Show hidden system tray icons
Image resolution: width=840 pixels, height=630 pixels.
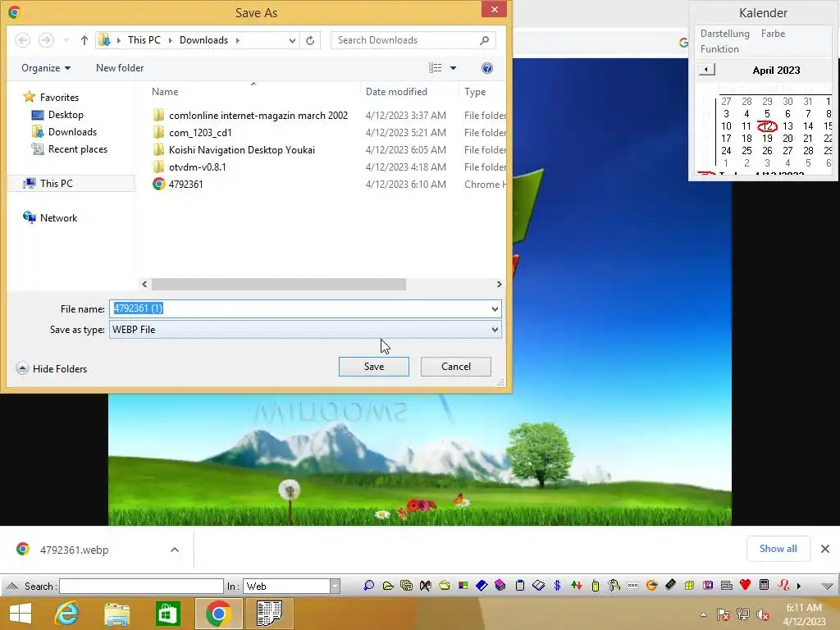pyautogui.click(x=703, y=614)
